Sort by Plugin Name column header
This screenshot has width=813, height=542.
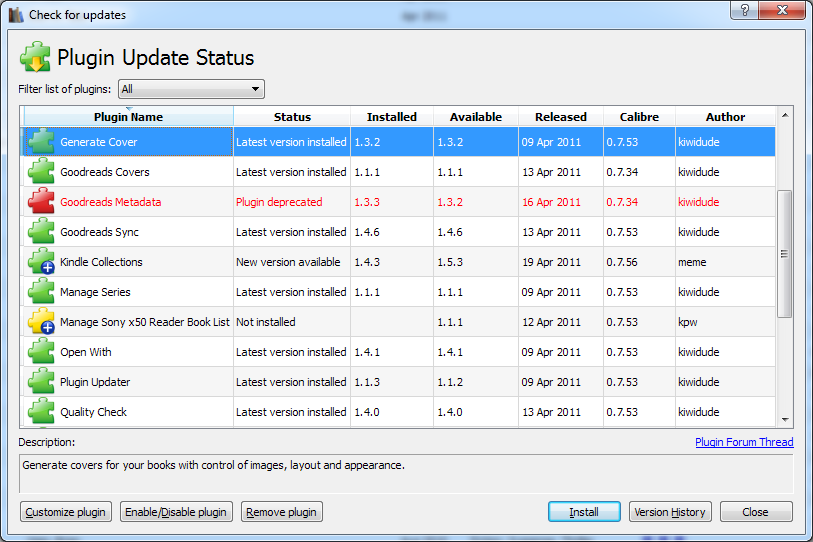click(129, 117)
